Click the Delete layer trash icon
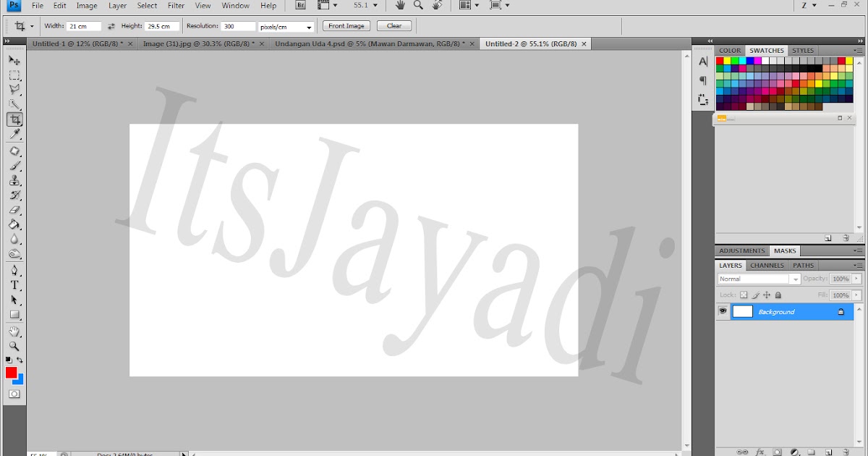 coord(846,452)
